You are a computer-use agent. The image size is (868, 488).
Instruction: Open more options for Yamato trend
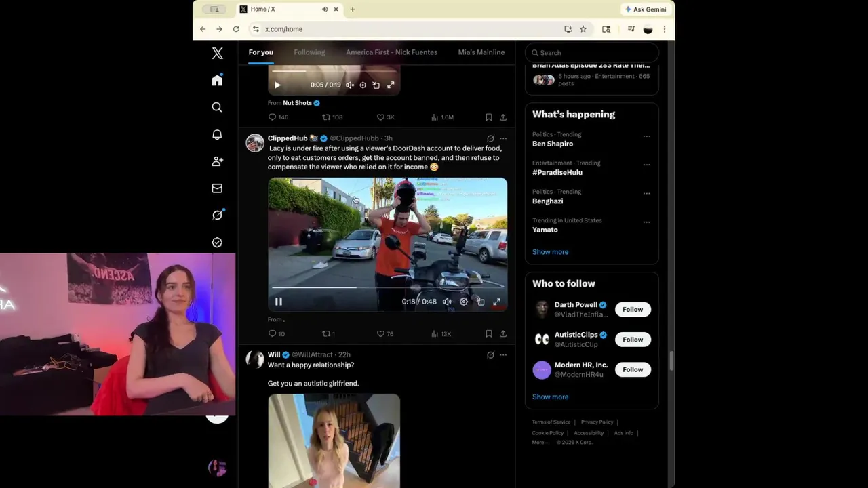pyautogui.click(x=646, y=222)
